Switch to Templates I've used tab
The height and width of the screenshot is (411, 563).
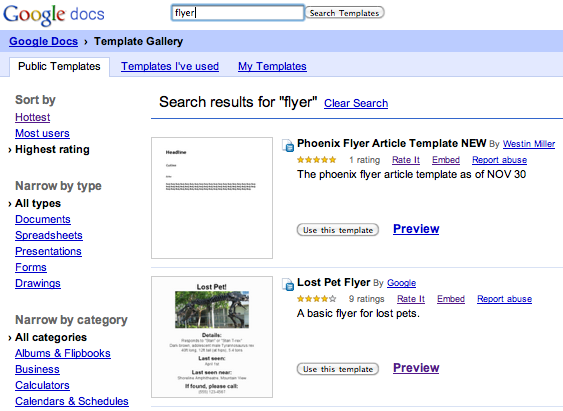[170, 66]
